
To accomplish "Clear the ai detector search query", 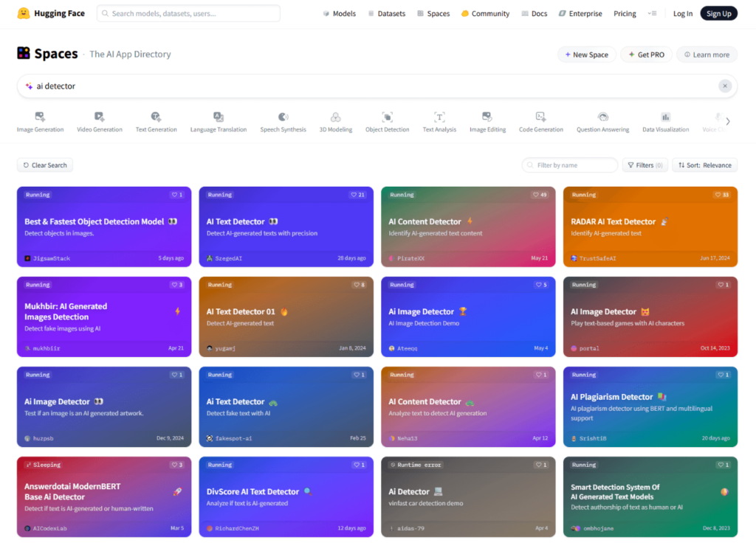I will pyautogui.click(x=725, y=86).
